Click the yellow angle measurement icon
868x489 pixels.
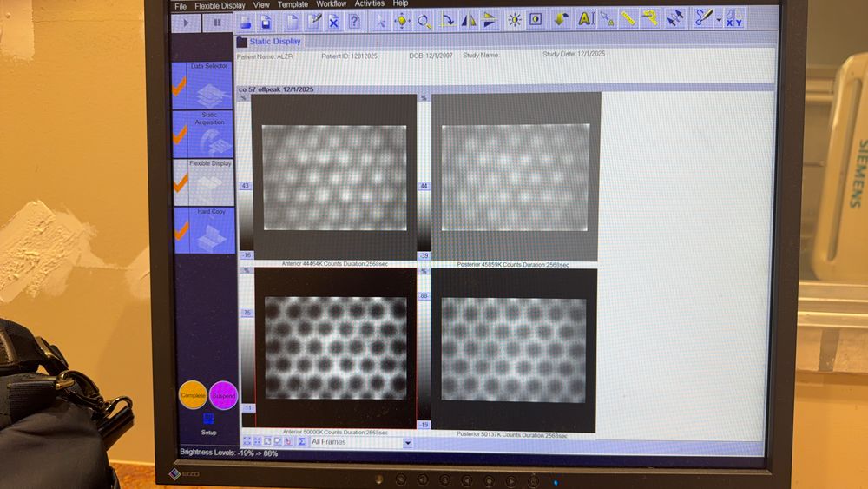point(650,19)
